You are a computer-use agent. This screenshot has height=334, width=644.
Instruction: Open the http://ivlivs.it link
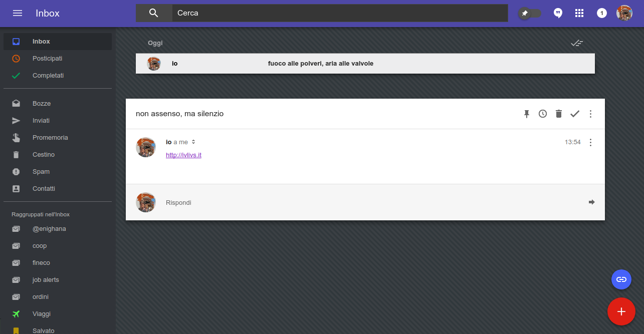(x=183, y=155)
